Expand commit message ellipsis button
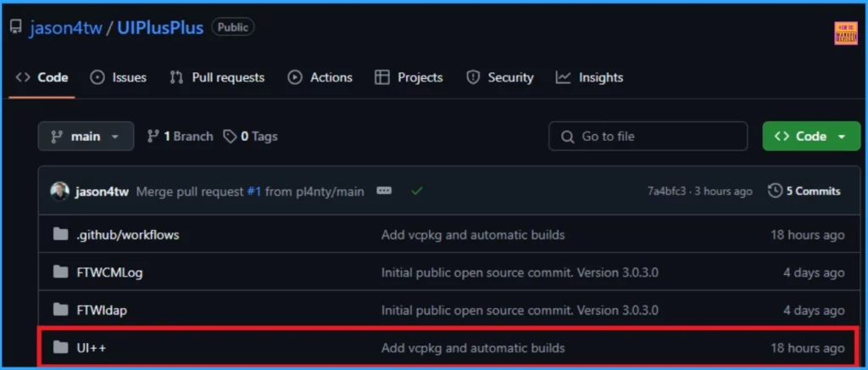Screen dimensions: 868x370 point(384,191)
